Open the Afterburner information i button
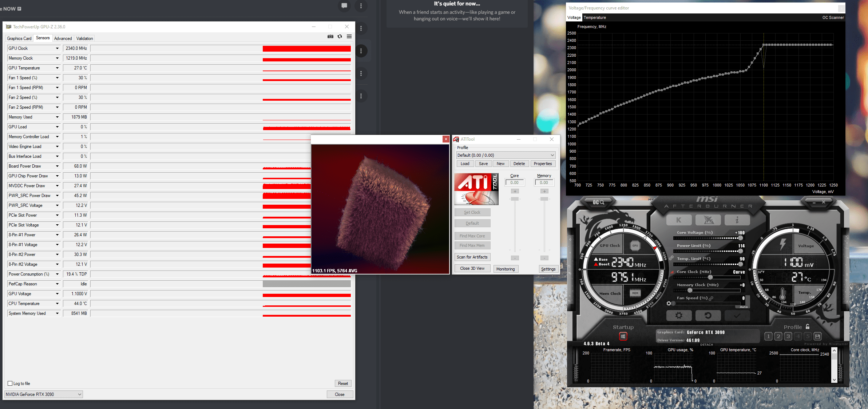 point(737,220)
